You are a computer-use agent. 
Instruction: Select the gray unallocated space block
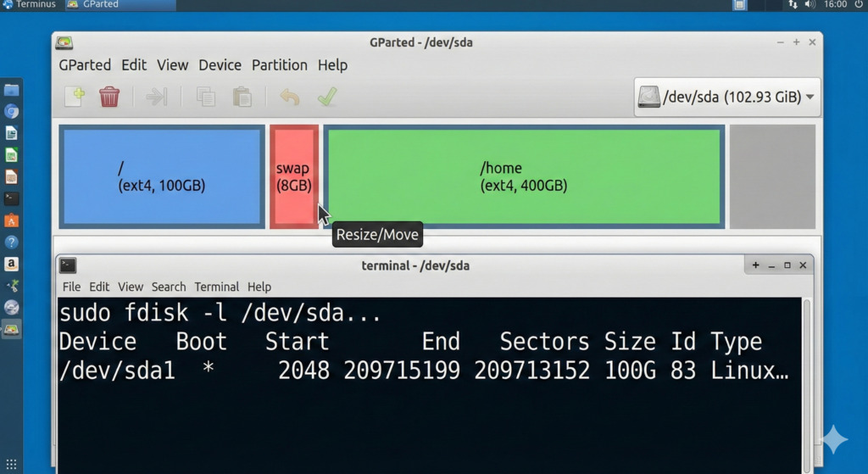(772, 176)
